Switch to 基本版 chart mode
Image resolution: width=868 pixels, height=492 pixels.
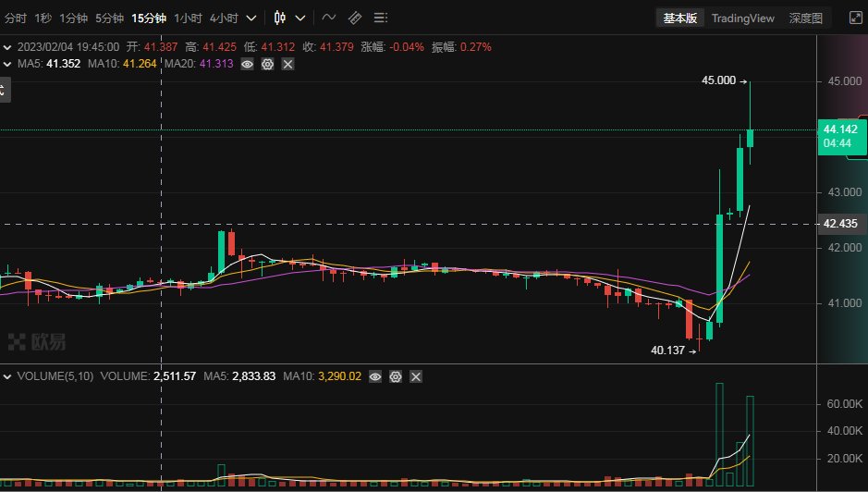click(x=680, y=18)
